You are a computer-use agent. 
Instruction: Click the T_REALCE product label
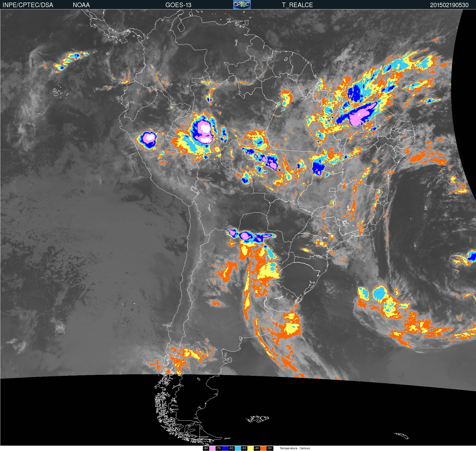click(297, 5)
